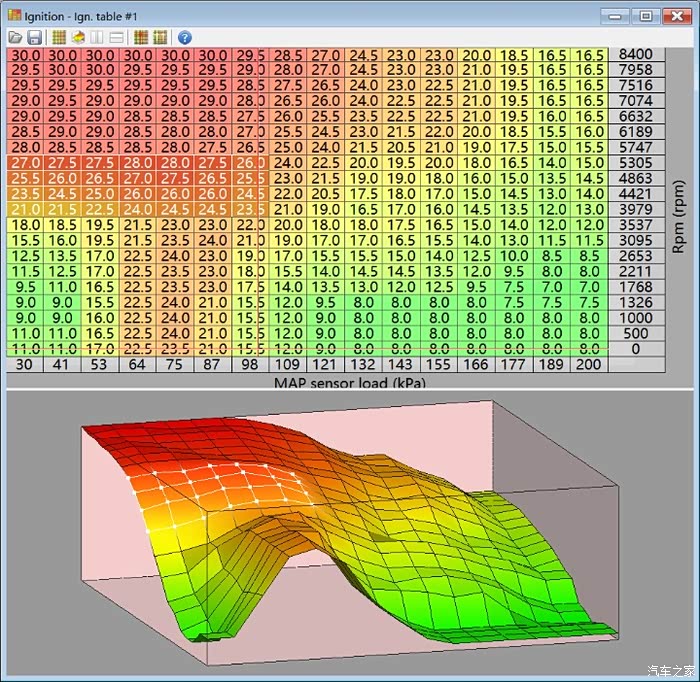Click the colored grid icon beside the help button

click(x=160, y=37)
